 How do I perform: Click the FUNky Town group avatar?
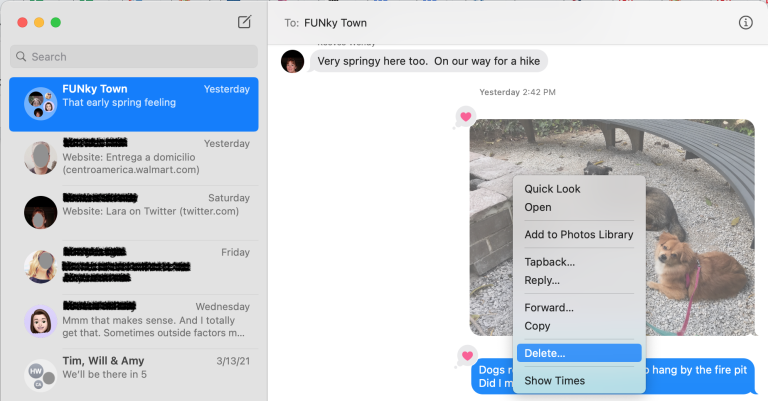pos(41,104)
